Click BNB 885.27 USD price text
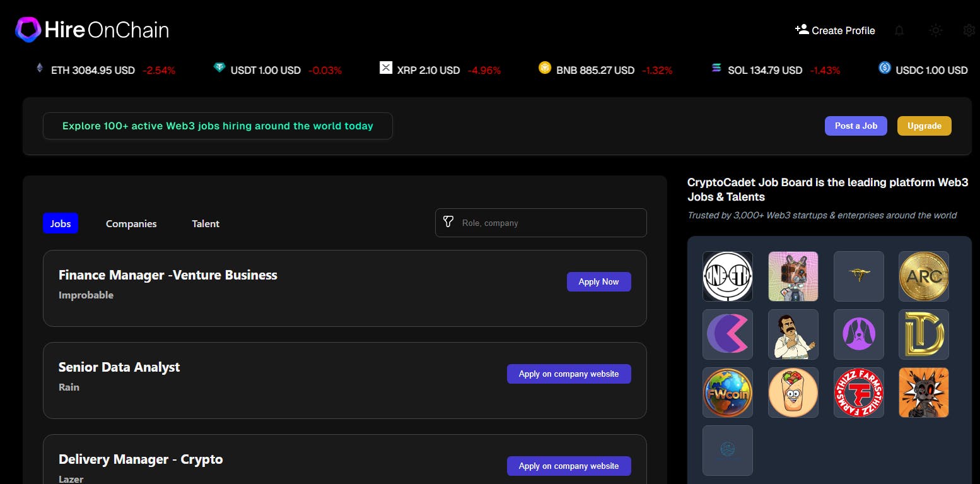Screen dimensions: 980x484 pos(595,70)
